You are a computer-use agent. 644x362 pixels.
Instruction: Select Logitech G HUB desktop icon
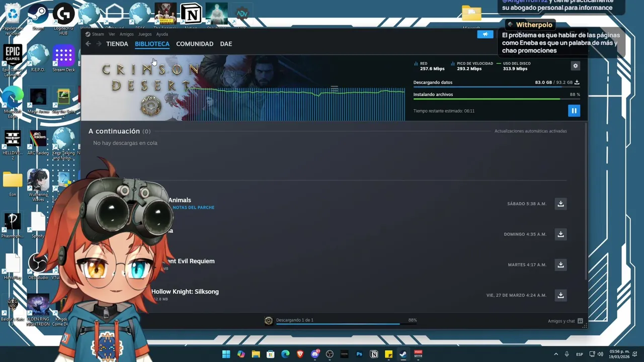63,19
